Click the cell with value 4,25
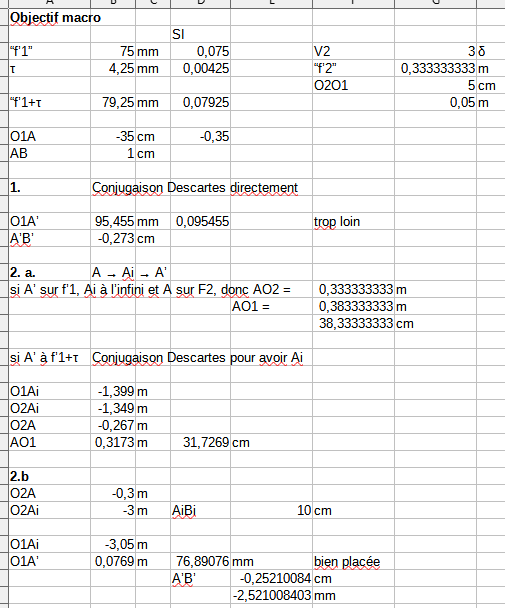This screenshot has width=505, height=608. (113, 68)
